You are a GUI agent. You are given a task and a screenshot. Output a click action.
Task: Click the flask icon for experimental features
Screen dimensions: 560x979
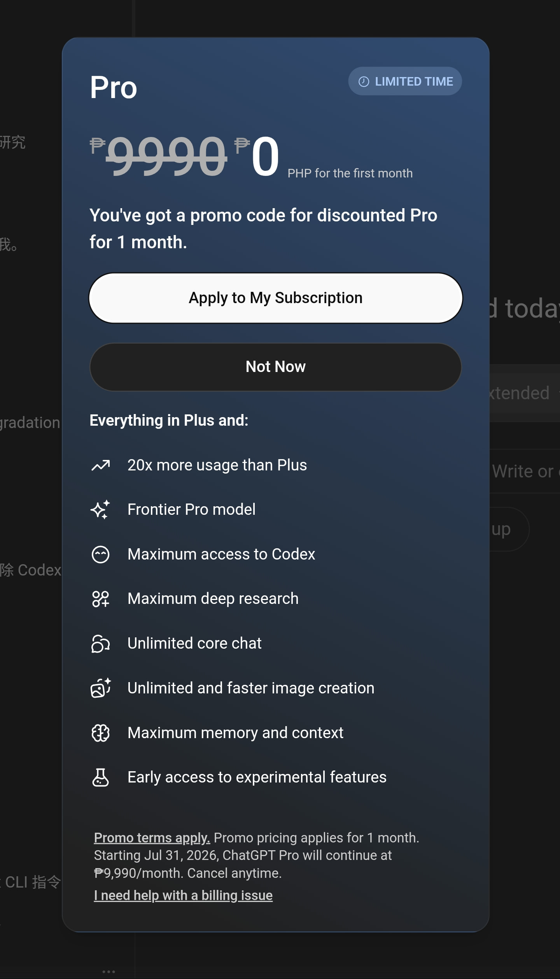(101, 777)
